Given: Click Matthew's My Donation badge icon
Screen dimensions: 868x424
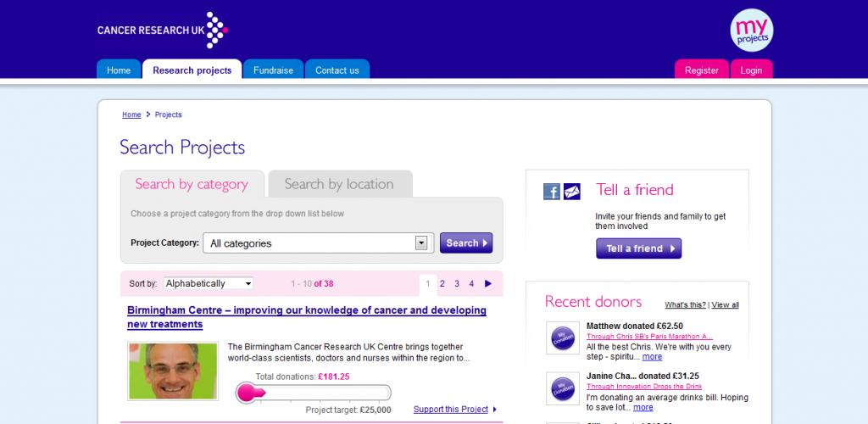Looking at the screenshot, I should point(563,338).
